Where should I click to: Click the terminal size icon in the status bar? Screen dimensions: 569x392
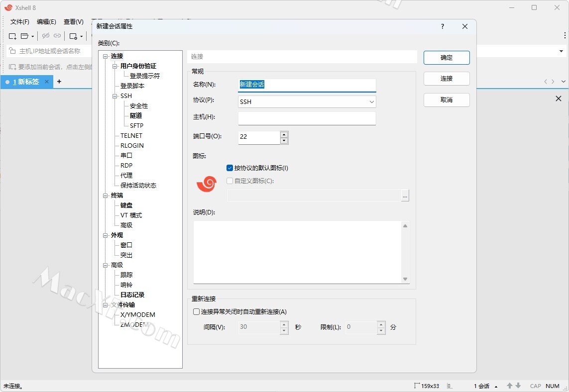point(417,386)
